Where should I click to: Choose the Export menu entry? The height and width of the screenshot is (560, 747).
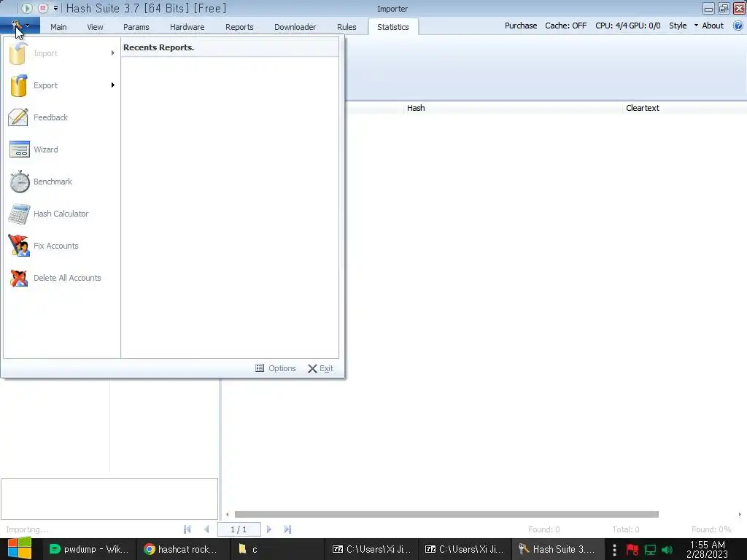61,85
